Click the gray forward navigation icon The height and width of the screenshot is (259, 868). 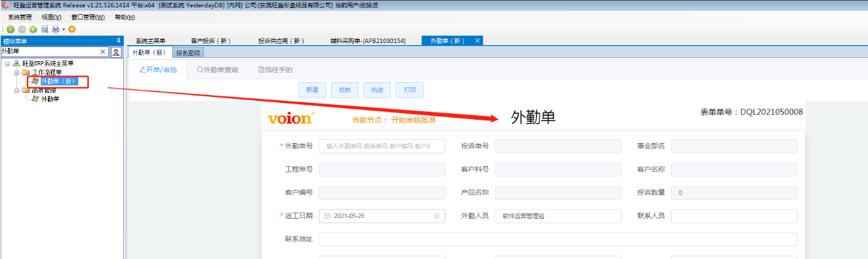[22, 29]
